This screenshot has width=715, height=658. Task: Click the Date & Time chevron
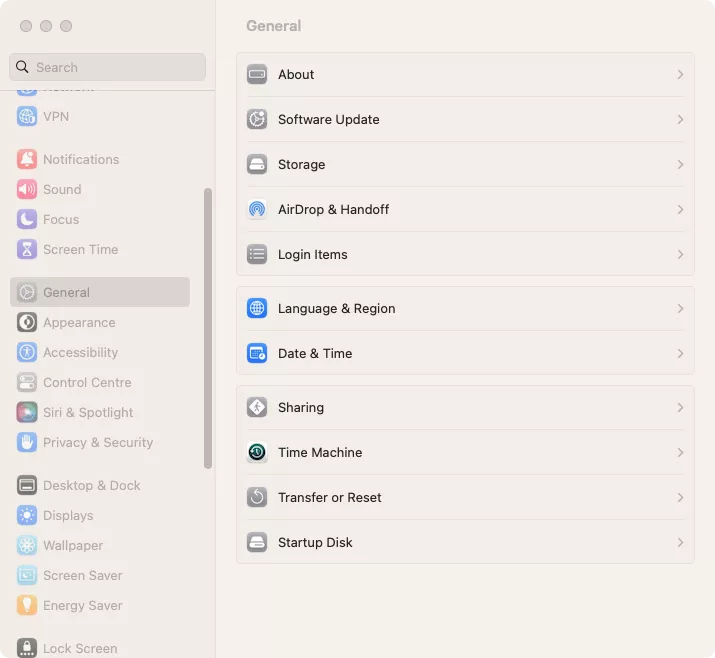(680, 353)
